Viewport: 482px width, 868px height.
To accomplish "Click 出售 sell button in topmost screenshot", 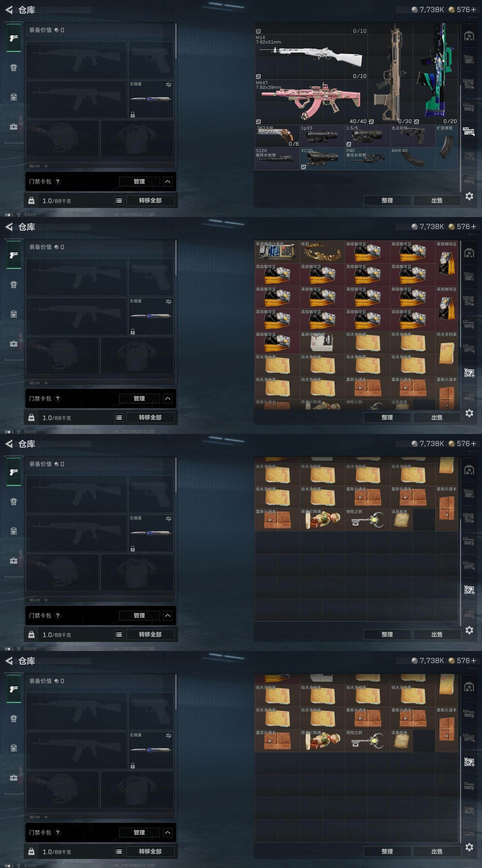I will pyautogui.click(x=437, y=200).
